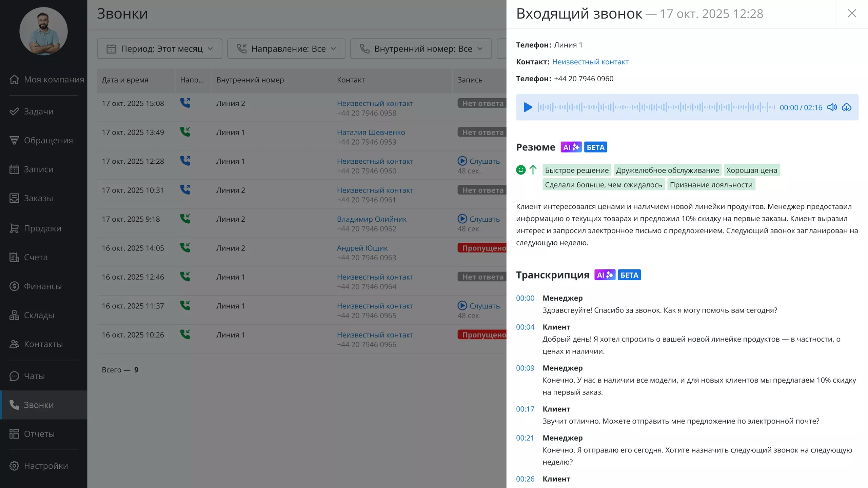Screen dimensions: 868x488
Task: Mute audio via the speaker icon
Action: click(x=832, y=107)
